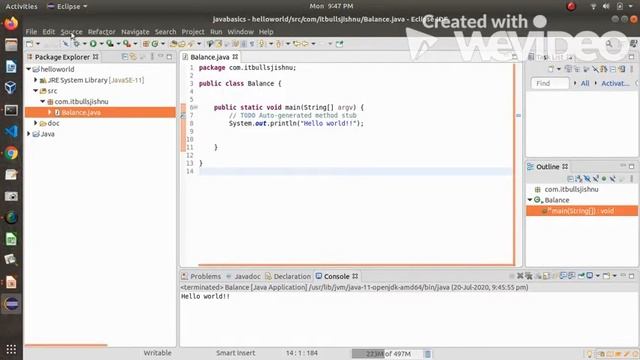Click the heap memory status bar
Screen dimensions: 640x360
pyautogui.click(x=387, y=354)
